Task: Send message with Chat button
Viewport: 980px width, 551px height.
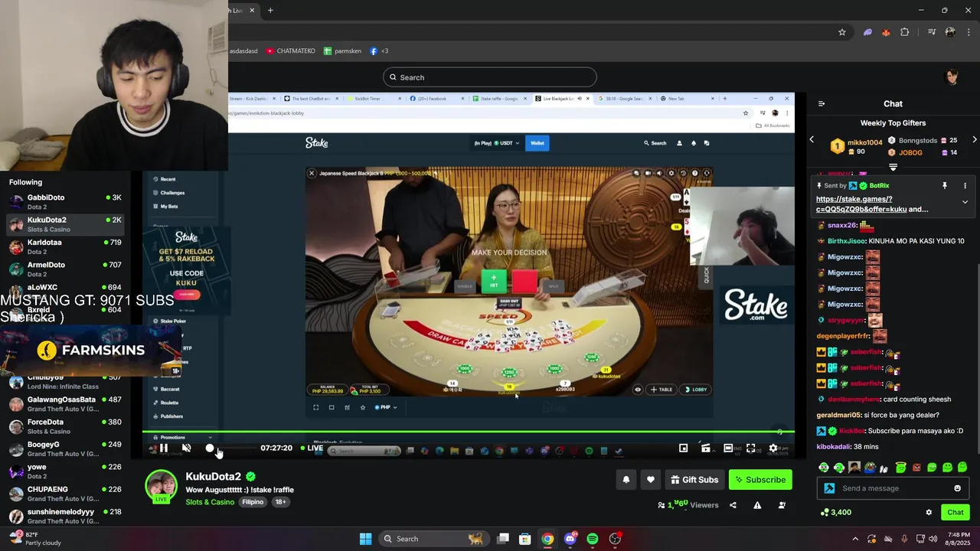Action: click(955, 512)
